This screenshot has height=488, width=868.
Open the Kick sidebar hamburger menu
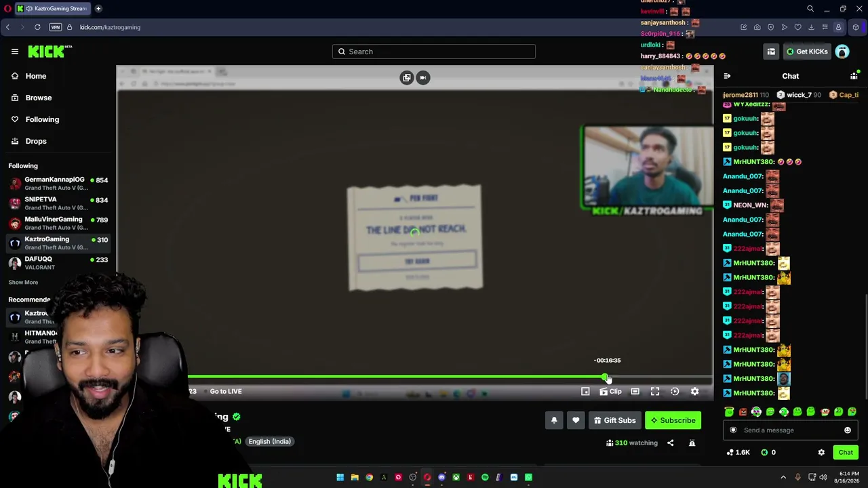pyautogui.click(x=14, y=52)
